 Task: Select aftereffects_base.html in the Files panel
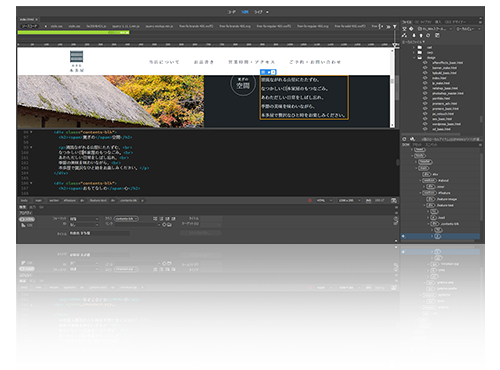pyautogui.click(x=448, y=63)
